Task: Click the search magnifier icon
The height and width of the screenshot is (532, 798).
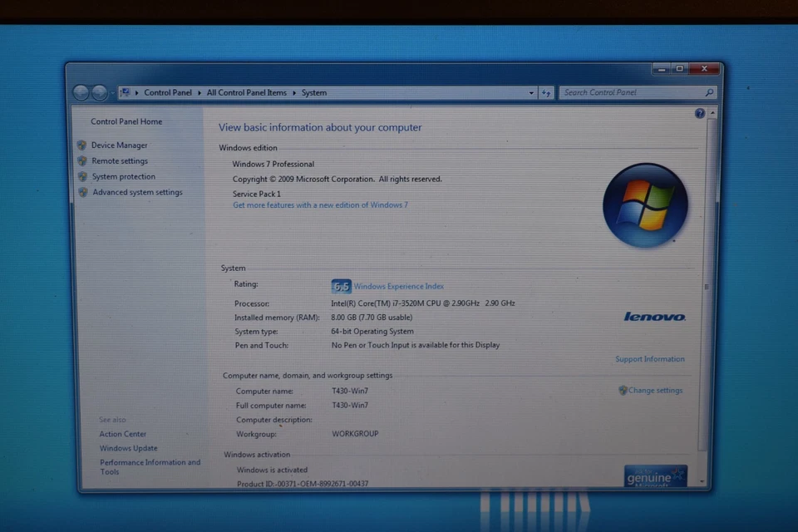Action: click(x=708, y=92)
